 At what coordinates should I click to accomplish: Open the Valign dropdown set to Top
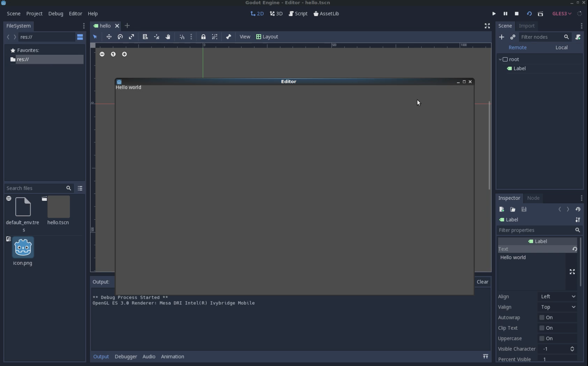point(558,307)
